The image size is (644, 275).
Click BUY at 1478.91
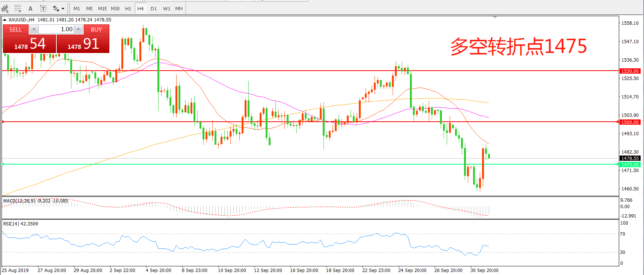coord(83,44)
